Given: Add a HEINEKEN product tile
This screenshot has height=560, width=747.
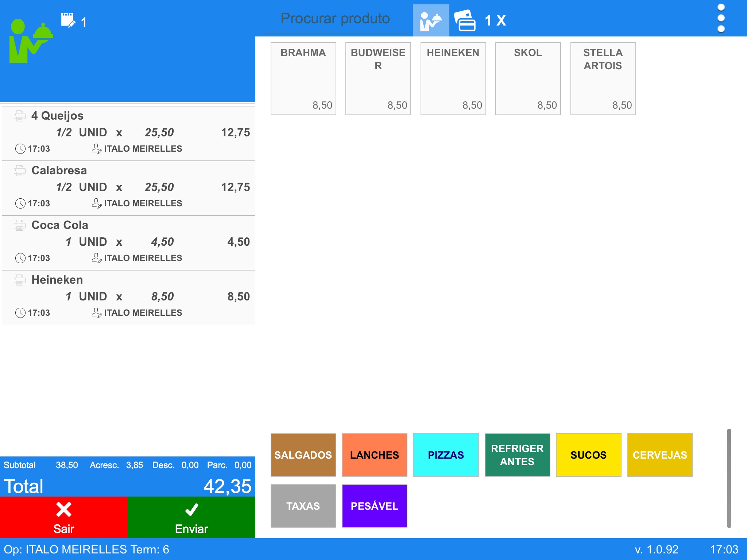Looking at the screenshot, I should coord(453,79).
